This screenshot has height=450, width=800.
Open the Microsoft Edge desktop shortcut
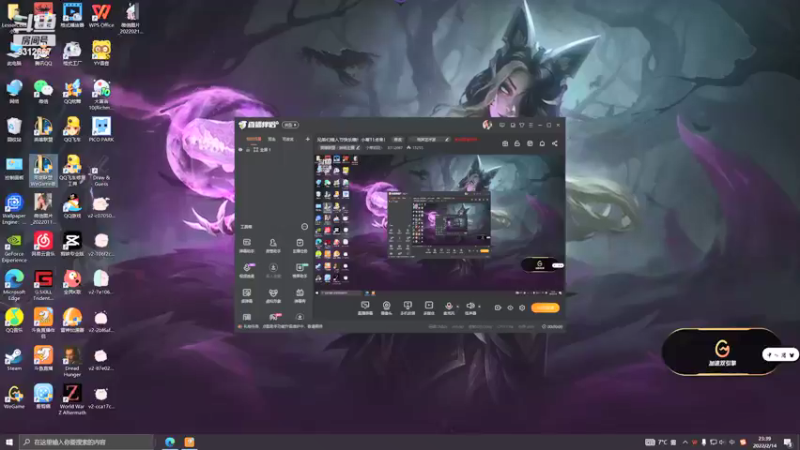[14, 285]
